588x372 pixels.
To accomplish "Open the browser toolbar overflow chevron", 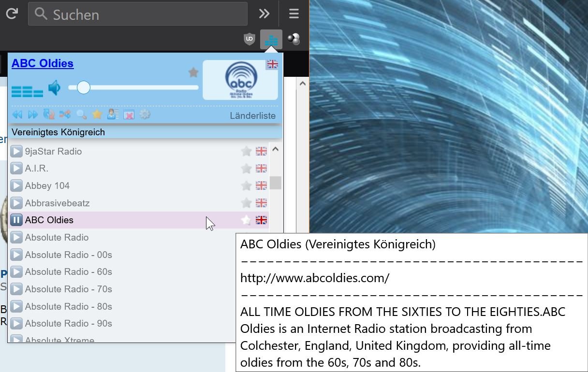I will [264, 14].
